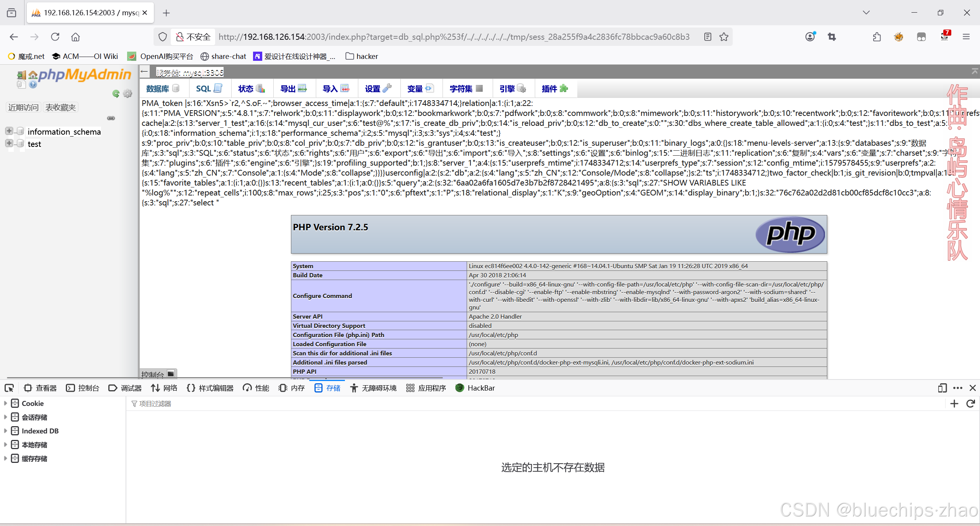Click the 近期访问 recent tables button
980x526 pixels.
coord(23,107)
